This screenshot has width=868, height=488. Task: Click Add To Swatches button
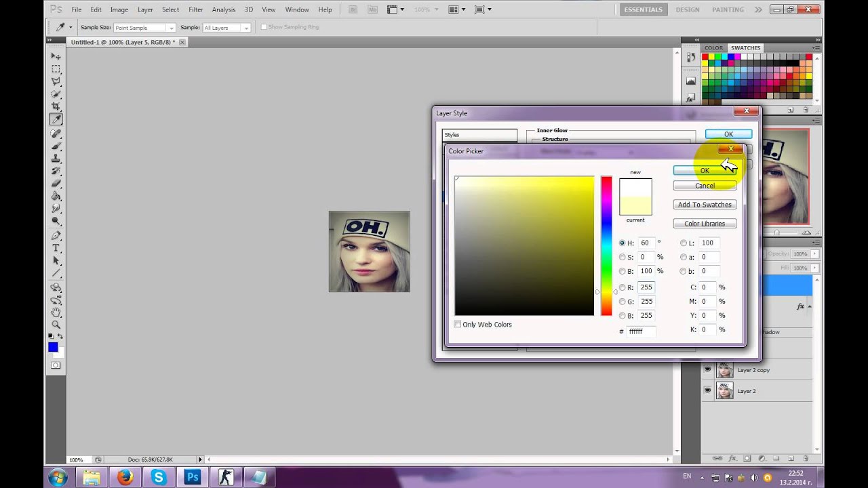705,205
